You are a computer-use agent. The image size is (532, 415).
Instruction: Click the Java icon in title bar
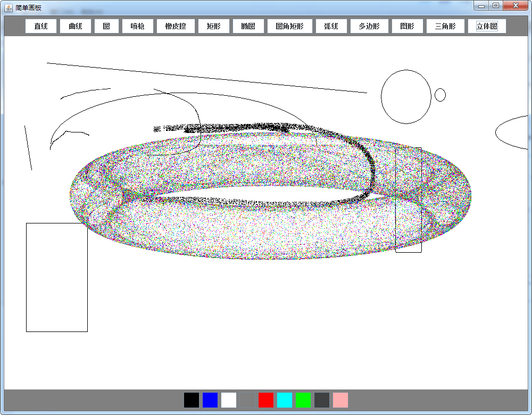point(9,7)
